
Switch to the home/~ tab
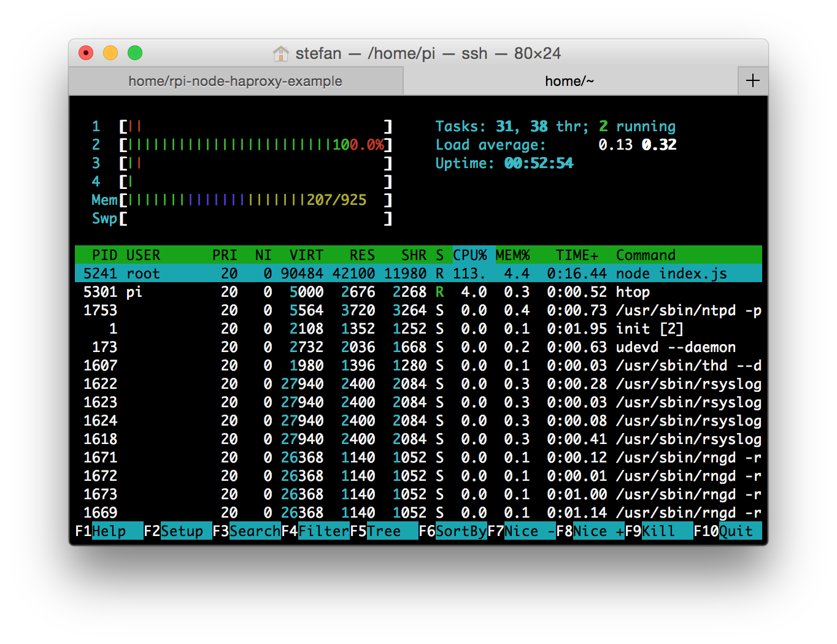click(569, 80)
